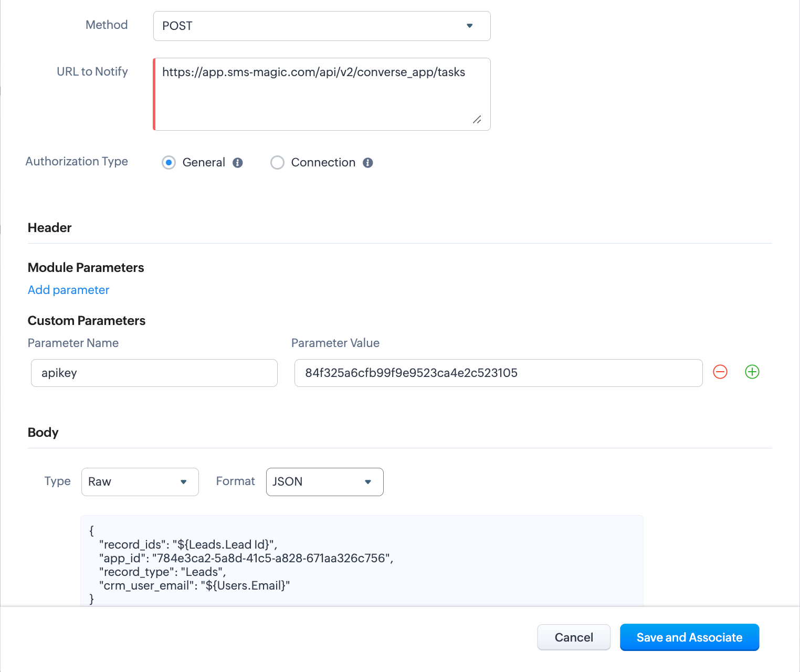Click the Add parameter link
This screenshot has width=800, height=672.
pyautogui.click(x=68, y=290)
